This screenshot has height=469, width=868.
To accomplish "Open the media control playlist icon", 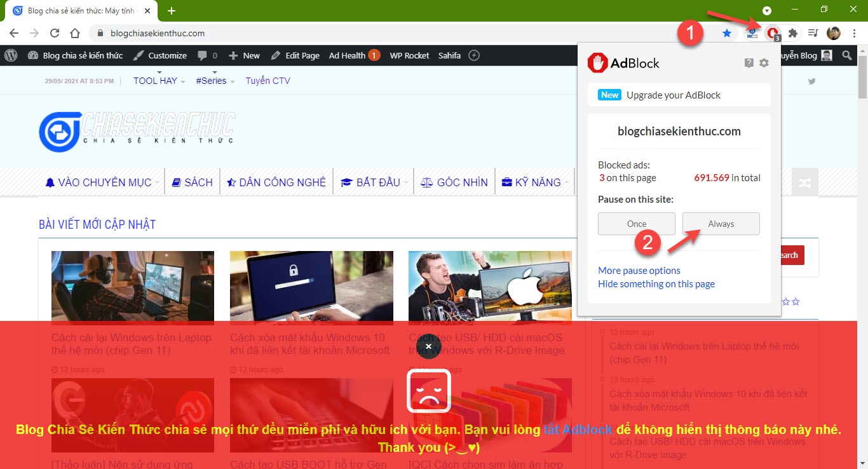I will tap(813, 33).
